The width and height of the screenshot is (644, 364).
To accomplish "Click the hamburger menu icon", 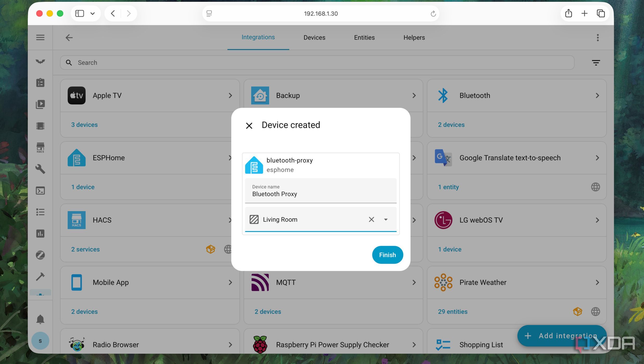I will [x=40, y=37].
